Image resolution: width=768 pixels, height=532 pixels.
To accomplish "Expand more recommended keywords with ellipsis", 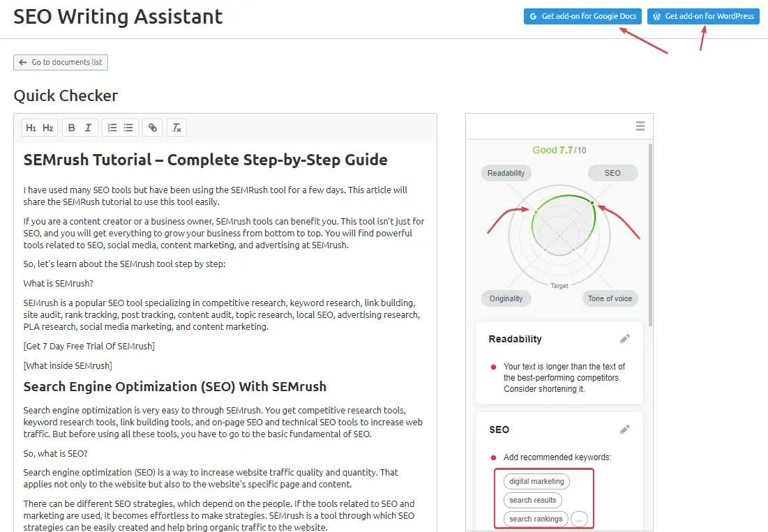I will click(x=580, y=519).
